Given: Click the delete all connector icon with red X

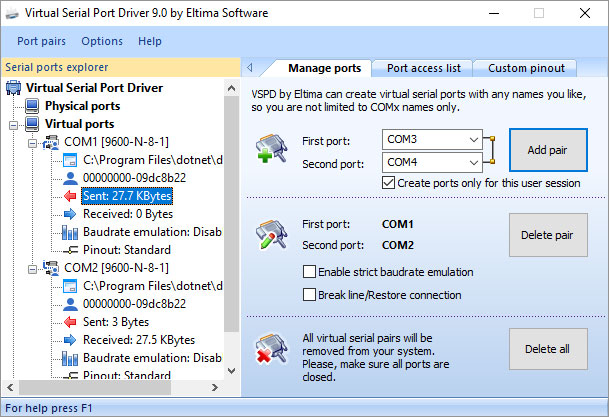Looking at the screenshot, I should [271, 349].
